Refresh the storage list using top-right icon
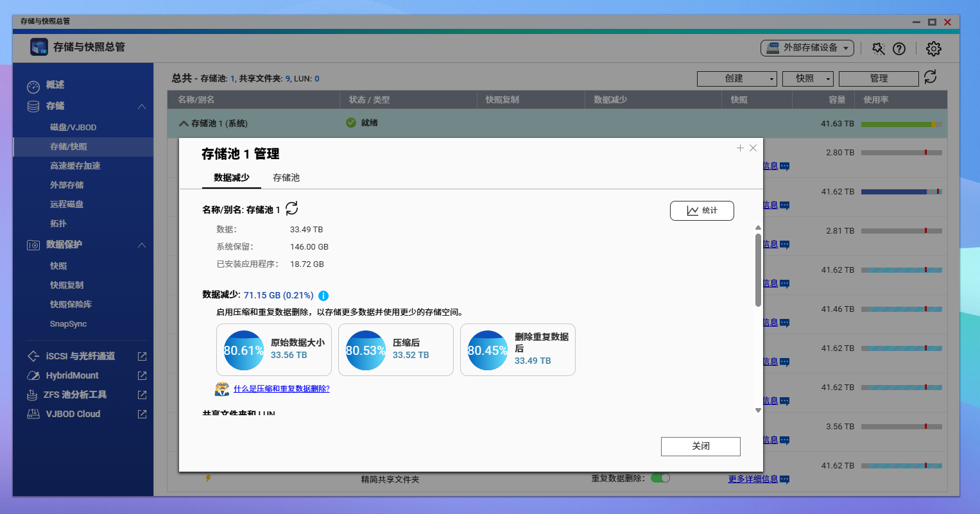 click(x=930, y=78)
